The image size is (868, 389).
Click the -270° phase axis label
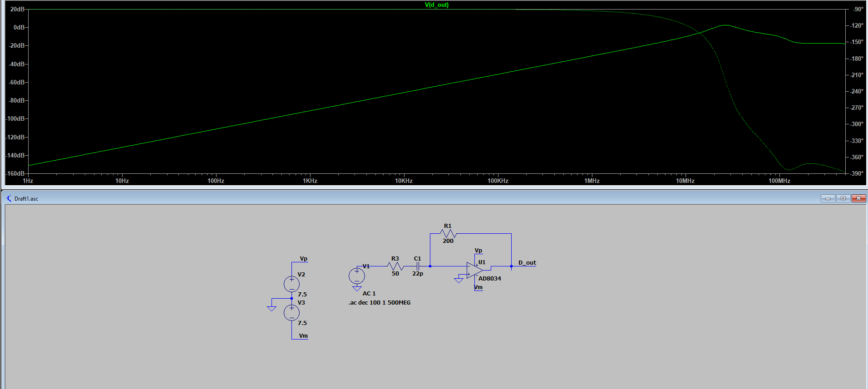point(857,108)
